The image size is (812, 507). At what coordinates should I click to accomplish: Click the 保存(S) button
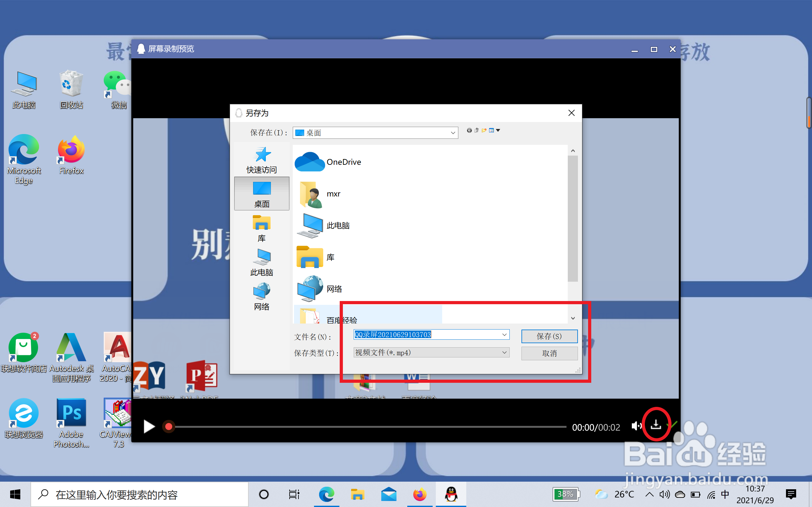click(x=549, y=336)
